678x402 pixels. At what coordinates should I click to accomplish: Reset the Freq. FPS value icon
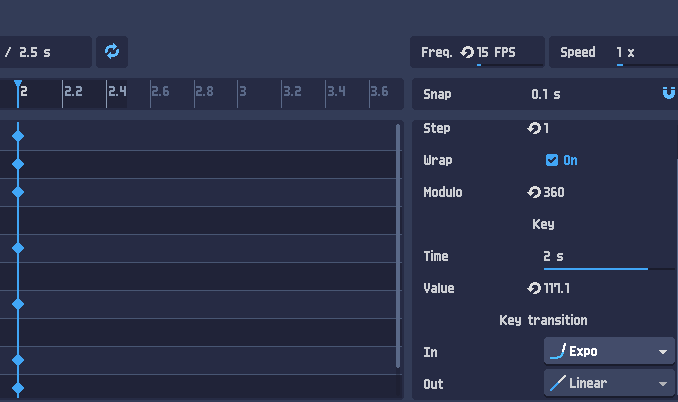pos(467,52)
